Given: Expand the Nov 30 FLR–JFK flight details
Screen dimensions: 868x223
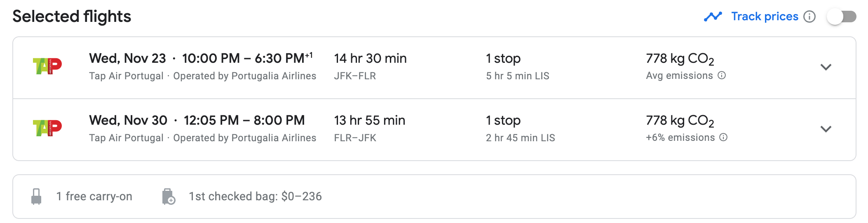Looking at the screenshot, I should [826, 129].
